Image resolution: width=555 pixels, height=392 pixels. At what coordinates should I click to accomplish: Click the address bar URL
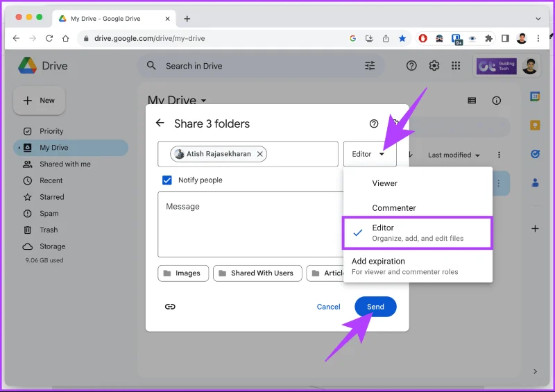point(149,38)
